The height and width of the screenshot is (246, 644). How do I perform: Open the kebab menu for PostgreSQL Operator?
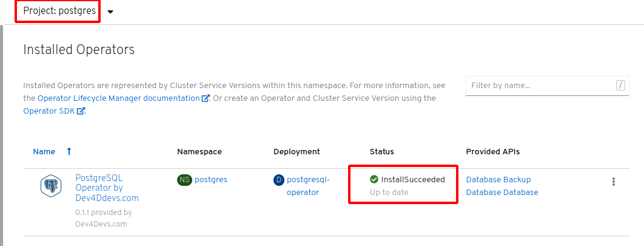pyautogui.click(x=614, y=182)
